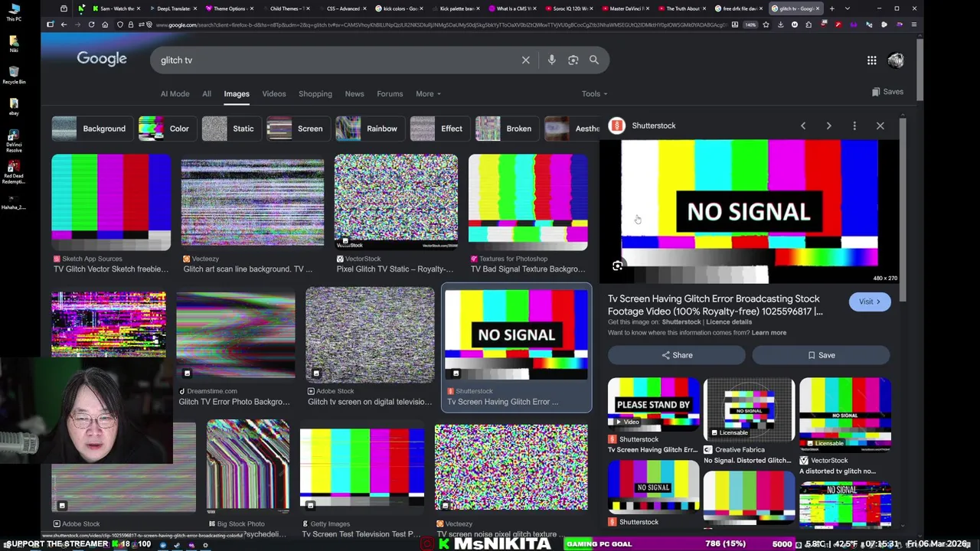Open a new browser tab with plus icon
This screenshot has width=980, height=551.
(x=831, y=8)
